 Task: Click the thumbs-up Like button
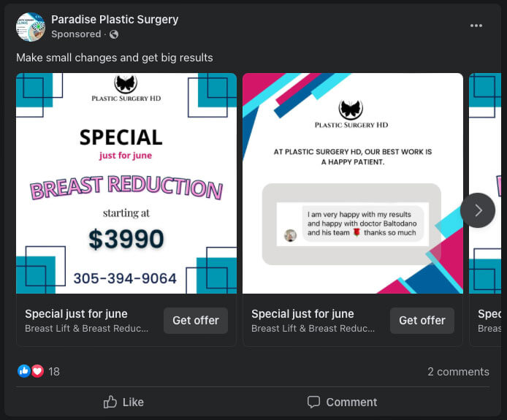click(123, 402)
